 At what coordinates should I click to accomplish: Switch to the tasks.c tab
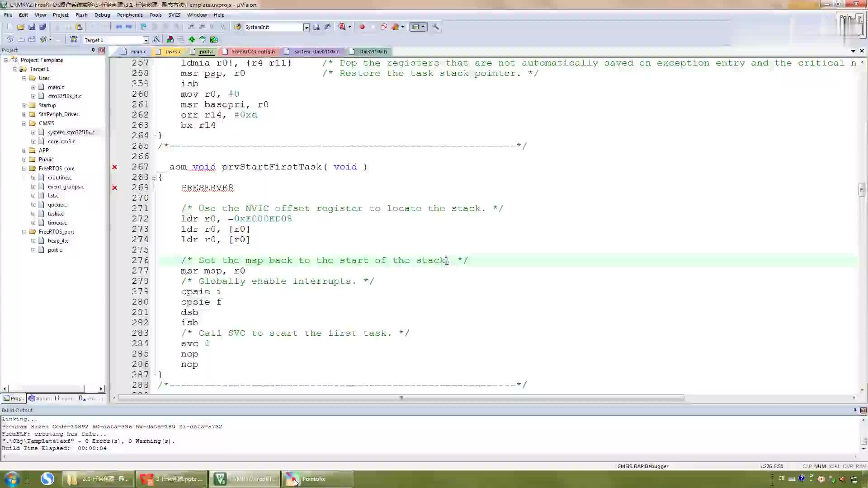point(170,52)
